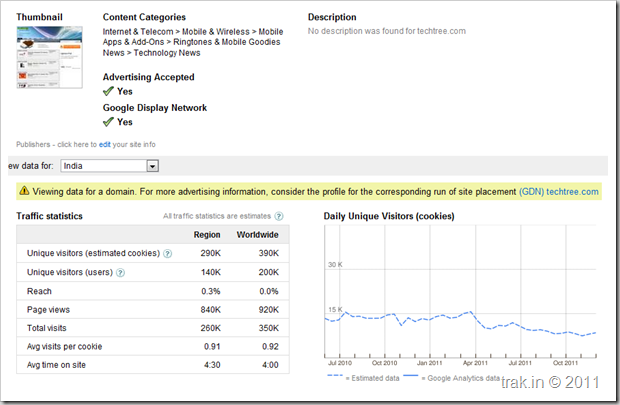Select the Worldwide column header
This screenshot has height=405, width=620.
(256, 234)
